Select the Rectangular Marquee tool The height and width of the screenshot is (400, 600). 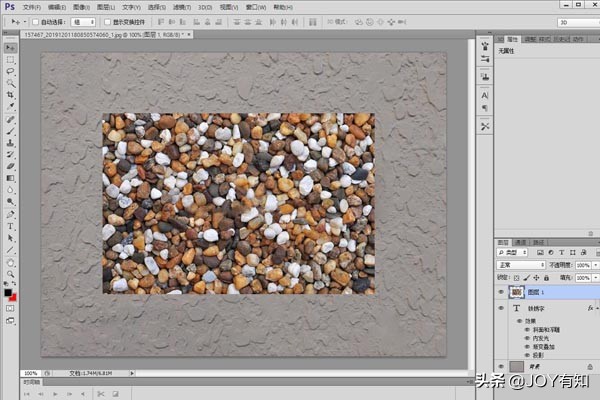click(x=10, y=60)
